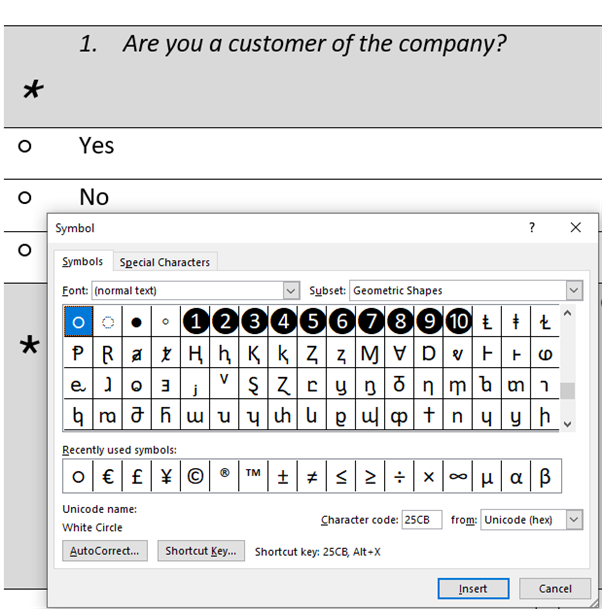The width and height of the screenshot is (602, 609).
Task: Focus the Character code field 25CB
Action: pyautogui.click(x=422, y=520)
